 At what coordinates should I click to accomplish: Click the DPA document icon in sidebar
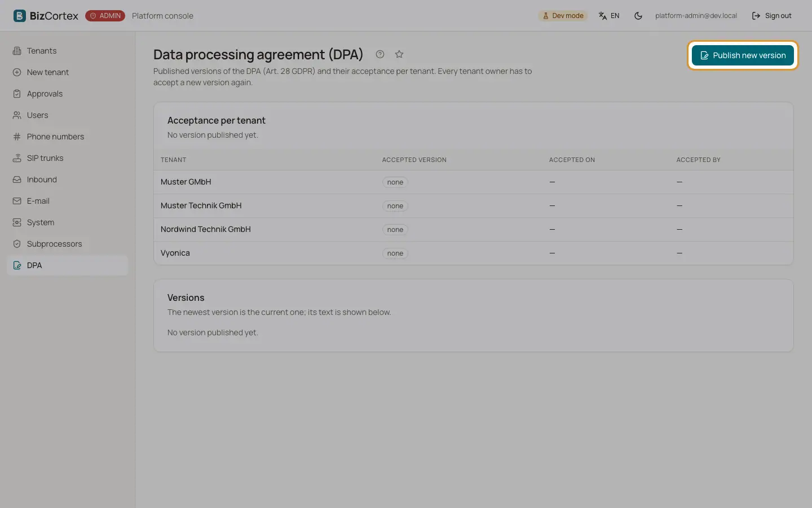click(17, 265)
